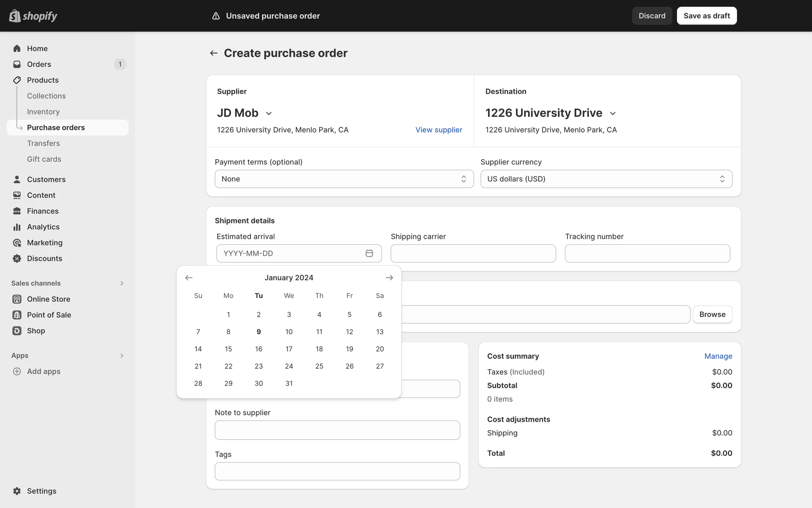Expand the 1226 University Drive destination dropdown
812x508 pixels.
tap(613, 113)
